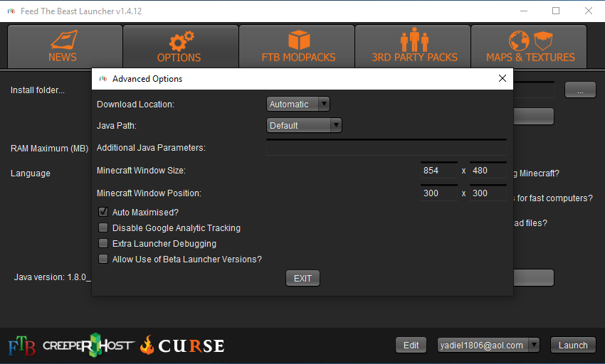Open the Maps & Textures tab
605x364 pixels.
(x=529, y=47)
